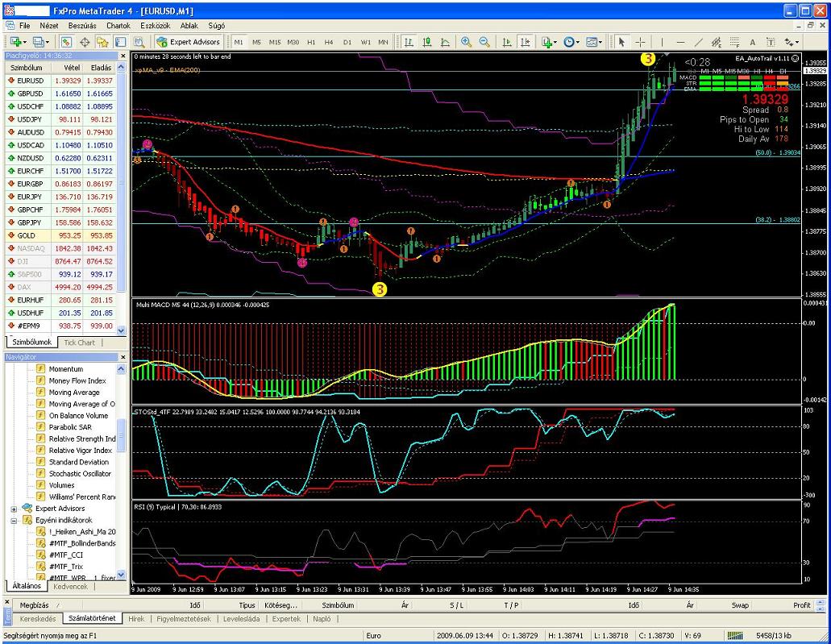This screenshot has height=644, width=831.
Task: Switch chart to M15 timeframe
Action: coord(275,42)
